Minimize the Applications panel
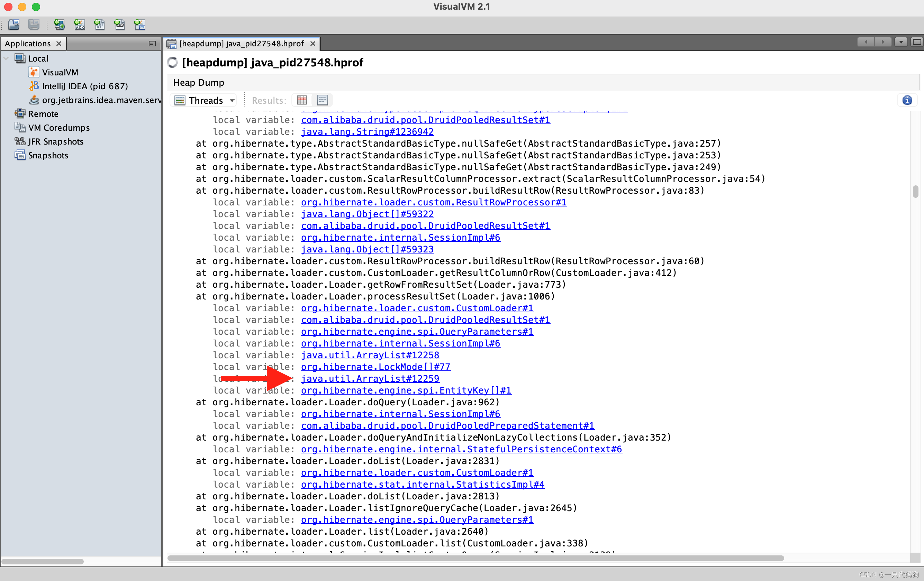Image resolution: width=924 pixels, height=581 pixels. [x=152, y=44]
